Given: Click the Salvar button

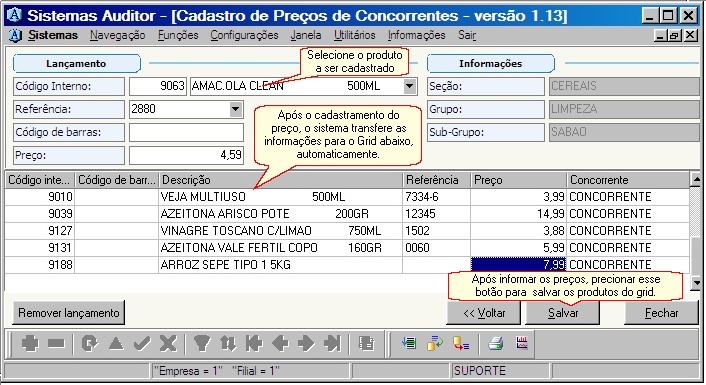Looking at the screenshot, I should tap(562, 313).
